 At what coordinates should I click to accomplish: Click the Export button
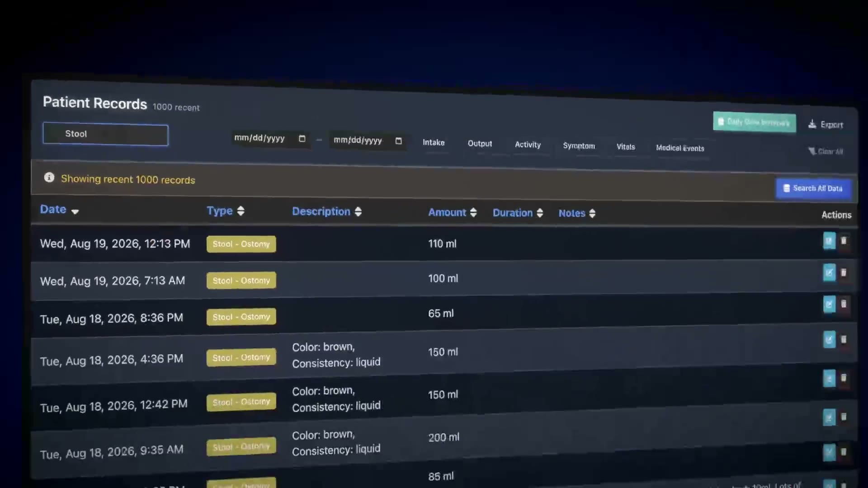826,125
